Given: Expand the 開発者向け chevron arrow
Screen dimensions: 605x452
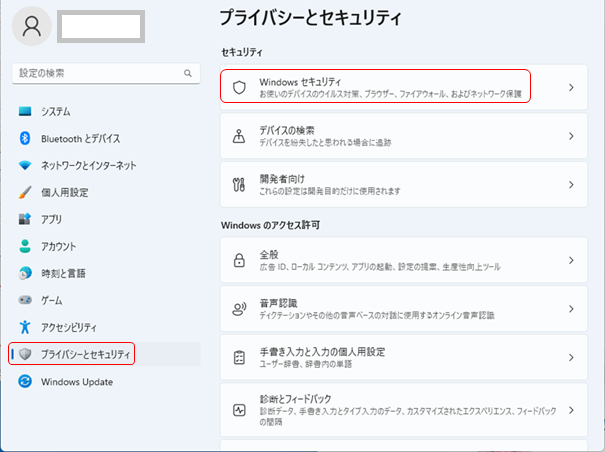Looking at the screenshot, I should [x=571, y=184].
